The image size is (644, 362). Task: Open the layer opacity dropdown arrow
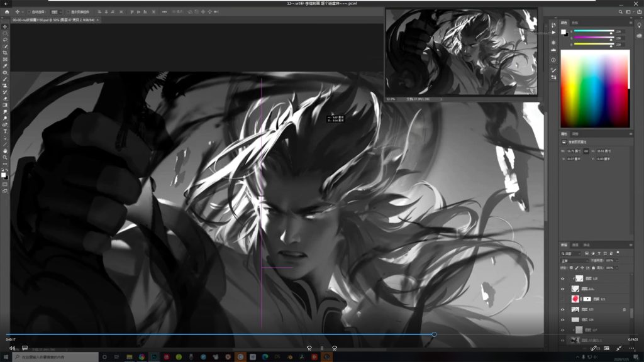(617, 260)
